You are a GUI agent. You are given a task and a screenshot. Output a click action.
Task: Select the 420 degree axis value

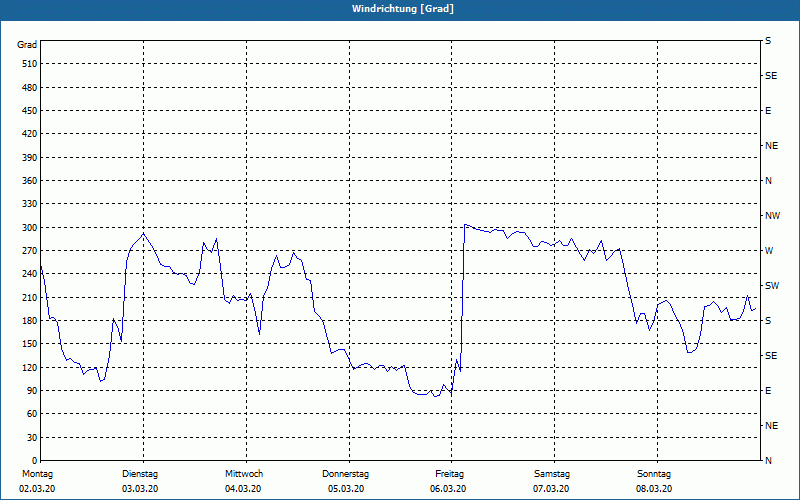pos(30,134)
